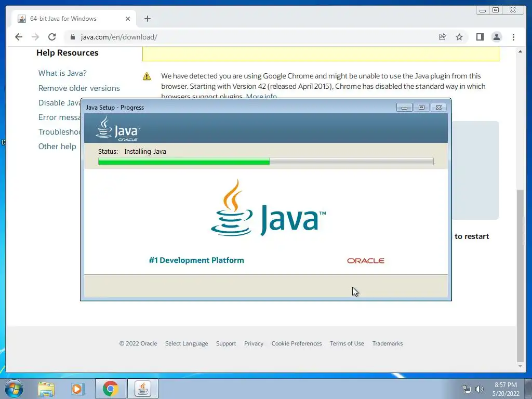Open the Privacy footer link
532x399 pixels.
click(x=254, y=343)
